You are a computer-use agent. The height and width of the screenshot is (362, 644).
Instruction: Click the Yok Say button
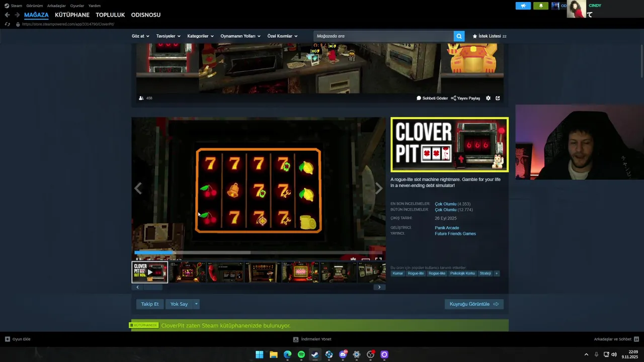click(179, 304)
